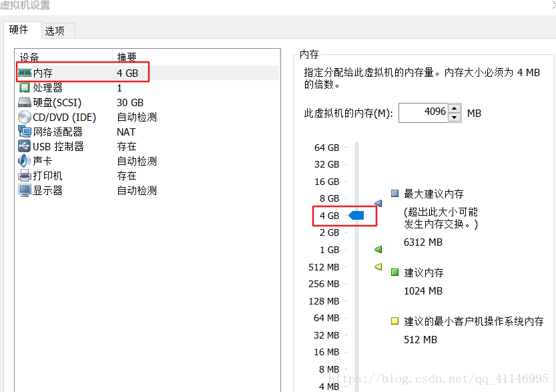Click the CD/DVD (IDE) disc icon
Image resolution: width=556 pixels, height=392 pixels.
[25, 117]
